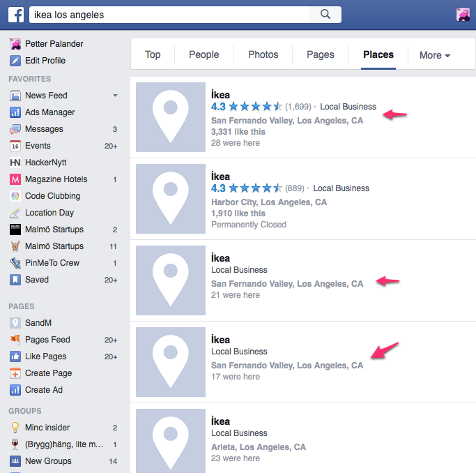This screenshot has height=473, width=476.
Task: Click the search magnifier button
Action: (325, 14)
